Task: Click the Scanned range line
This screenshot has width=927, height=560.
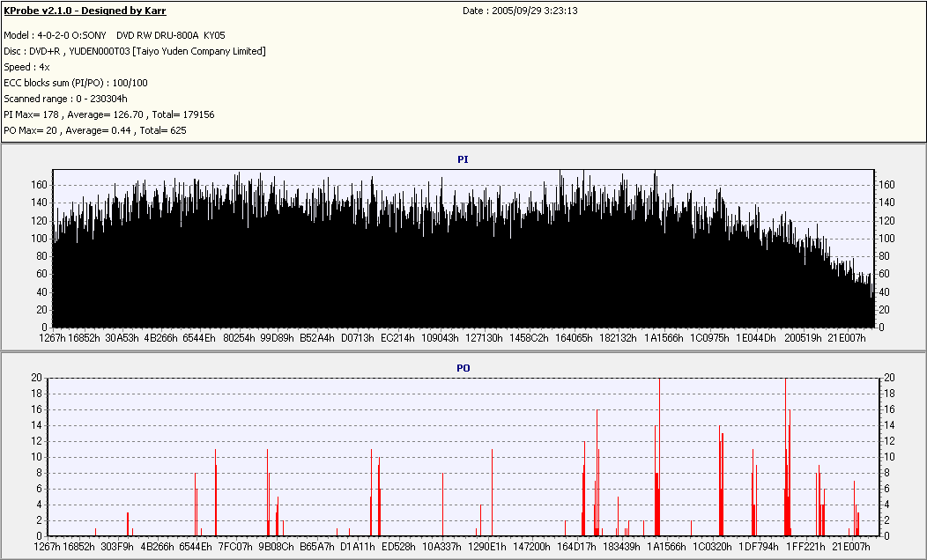Action: coord(65,99)
